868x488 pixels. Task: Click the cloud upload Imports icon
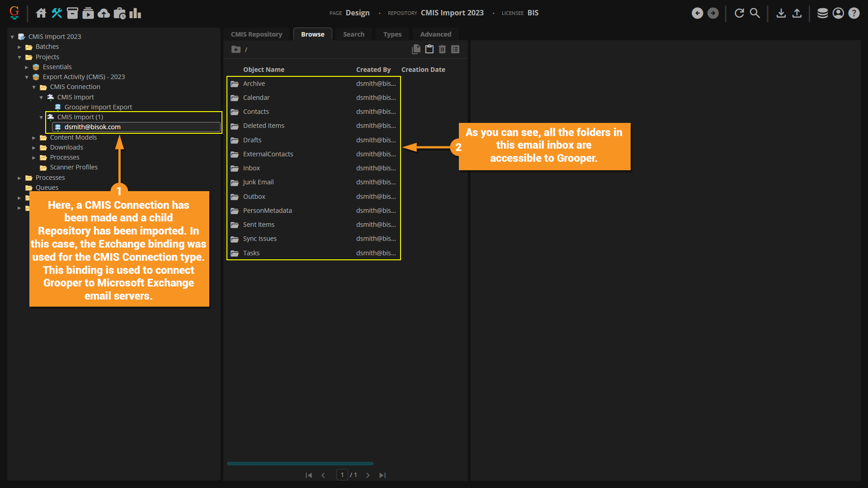click(x=104, y=13)
